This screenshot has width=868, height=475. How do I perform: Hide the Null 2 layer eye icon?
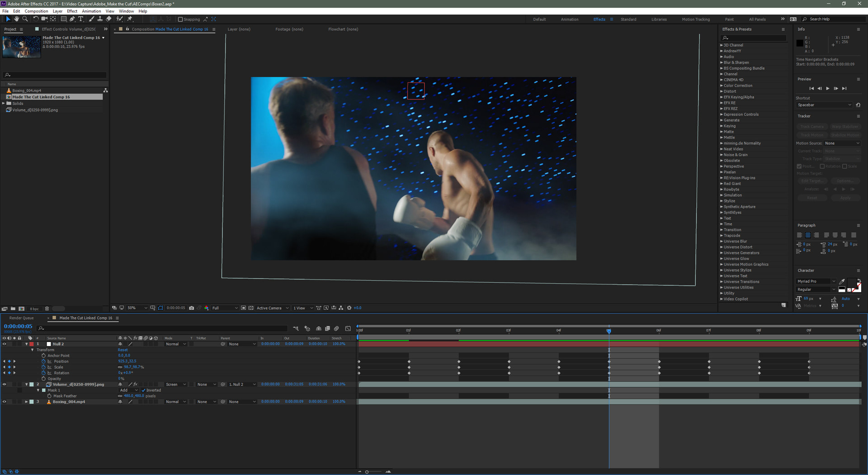(x=5, y=344)
